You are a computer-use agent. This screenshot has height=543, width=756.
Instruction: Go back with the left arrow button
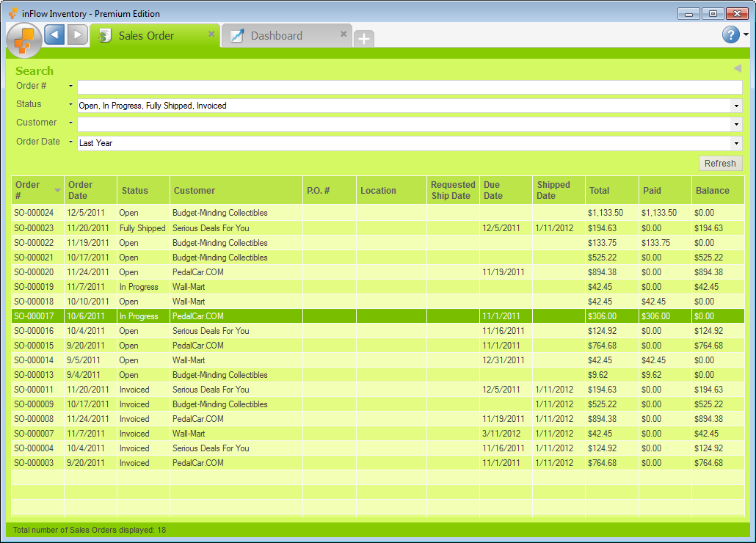pos(54,34)
